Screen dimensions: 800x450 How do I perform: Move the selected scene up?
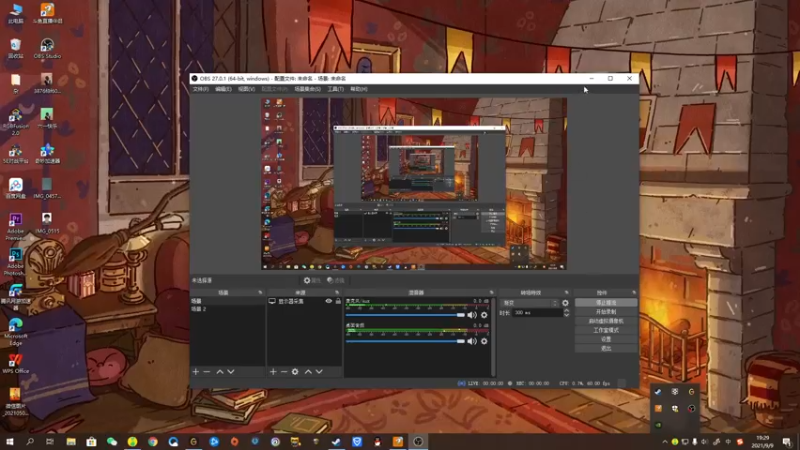pyautogui.click(x=220, y=372)
